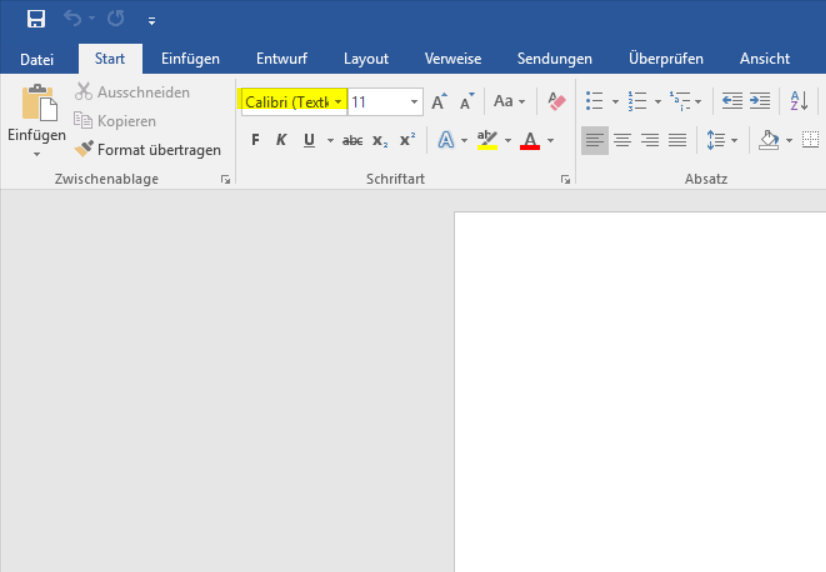The image size is (826, 572).
Task: Toggle bold F formatting
Action: pos(255,140)
